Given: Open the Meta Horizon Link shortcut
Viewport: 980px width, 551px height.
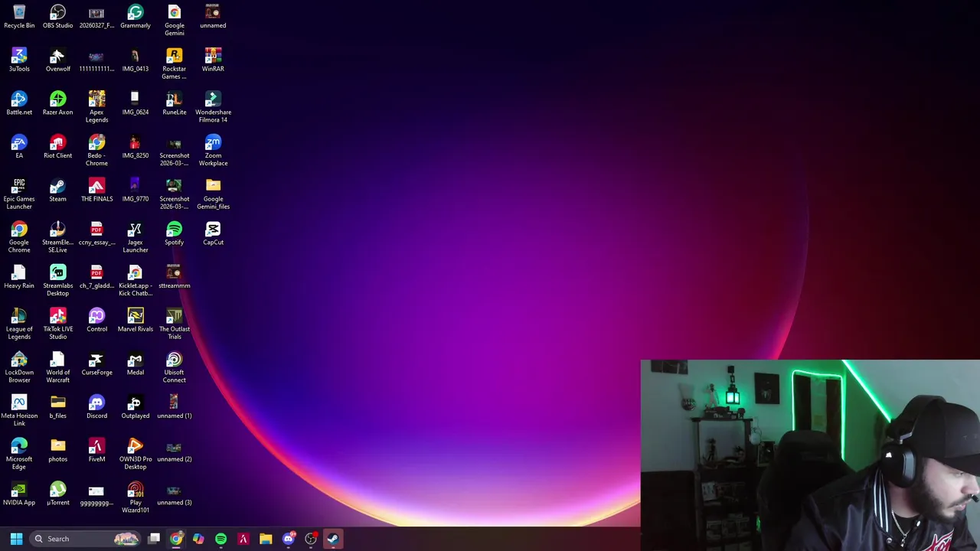Looking at the screenshot, I should (x=19, y=411).
